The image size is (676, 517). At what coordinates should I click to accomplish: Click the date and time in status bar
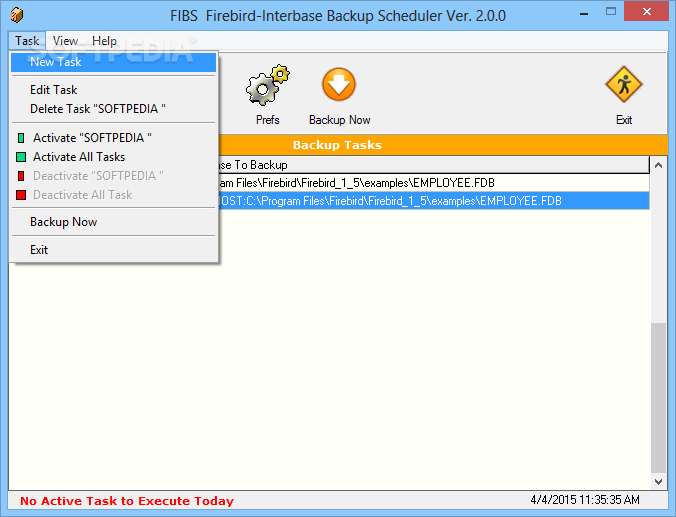coord(585,500)
